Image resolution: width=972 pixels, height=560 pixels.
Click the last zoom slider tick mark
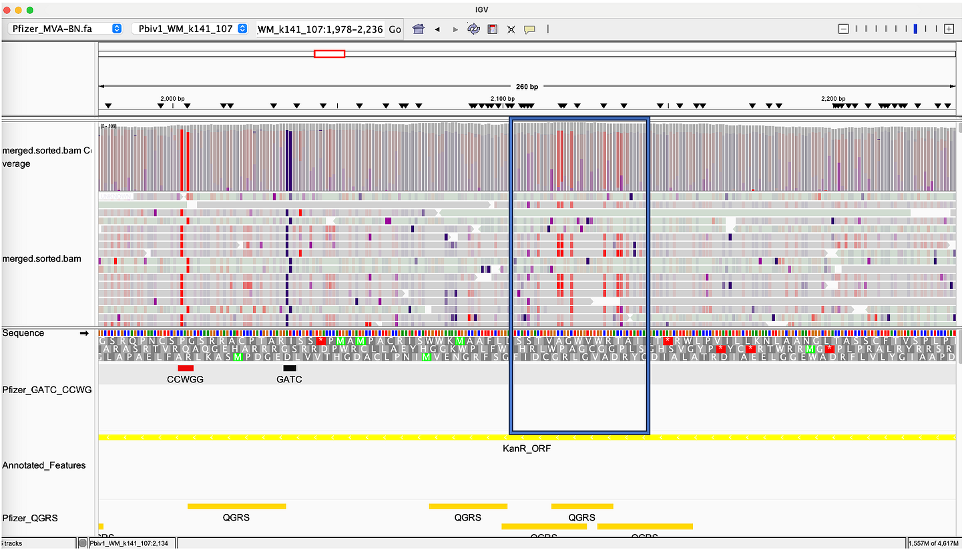(936, 29)
